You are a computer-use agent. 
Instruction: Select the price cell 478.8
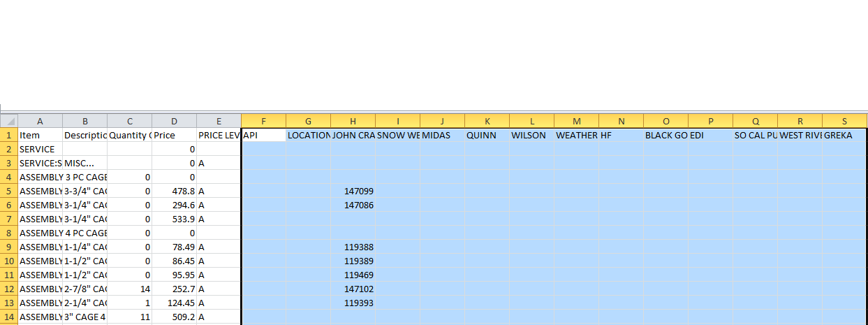click(x=174, y=191)
